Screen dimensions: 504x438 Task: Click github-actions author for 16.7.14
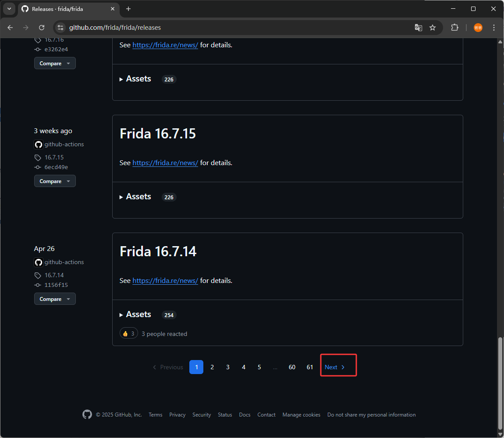coord(64,262)
